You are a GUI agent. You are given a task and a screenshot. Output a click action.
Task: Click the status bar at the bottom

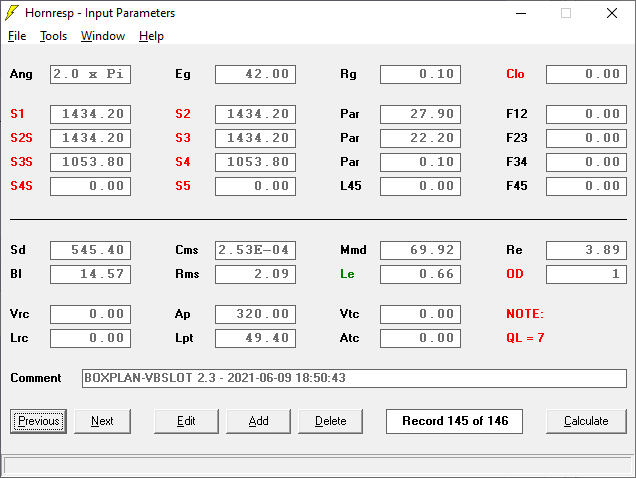pyautogui.click(x=318, y=465)
